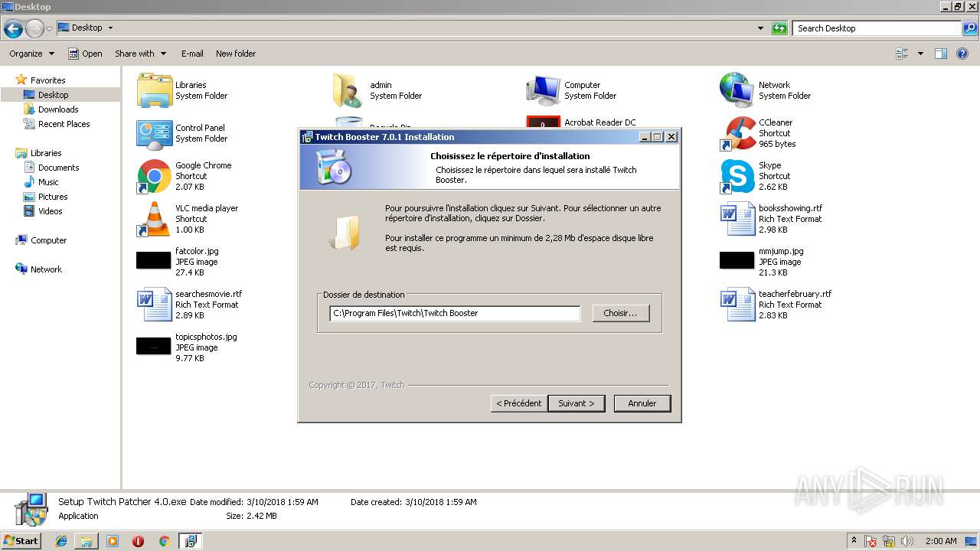
Task: Click the Open toolbar button
Action: tap(85, 54)
